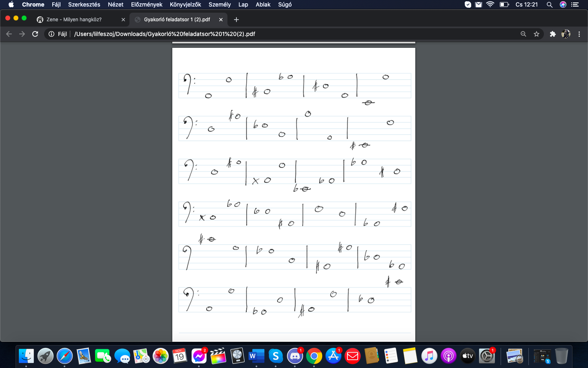The height and width of the screenshot is (368, 588).
Task: Open the Chrome three-dot menu
Action: pos(579,34)
